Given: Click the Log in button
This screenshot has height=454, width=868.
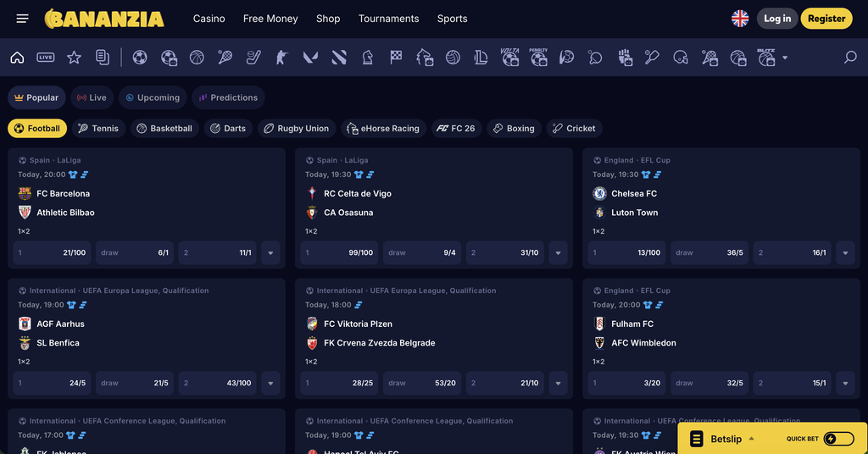Looking at the screenshot, I should pyautogui.click(x=777, y=19).
